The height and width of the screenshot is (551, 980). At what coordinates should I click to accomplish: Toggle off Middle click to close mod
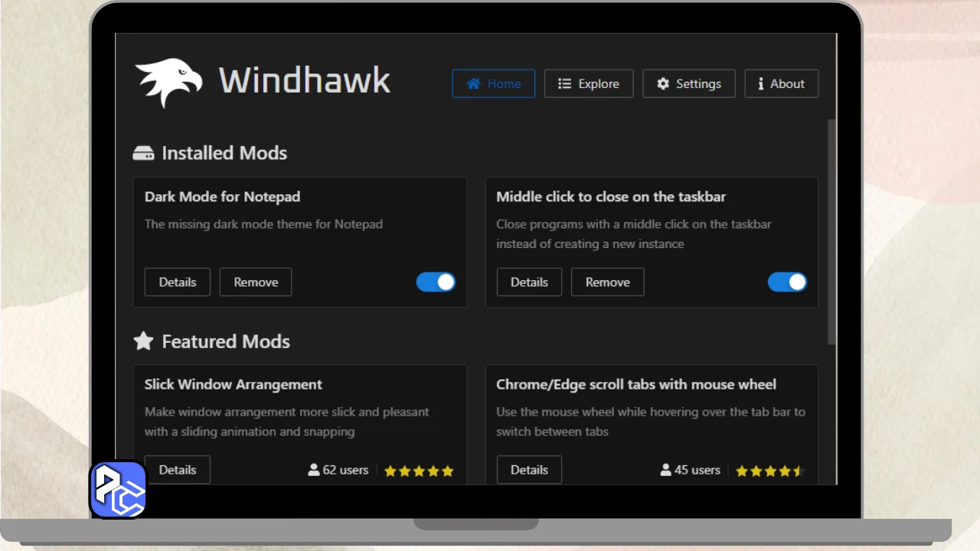coord(787,282)
